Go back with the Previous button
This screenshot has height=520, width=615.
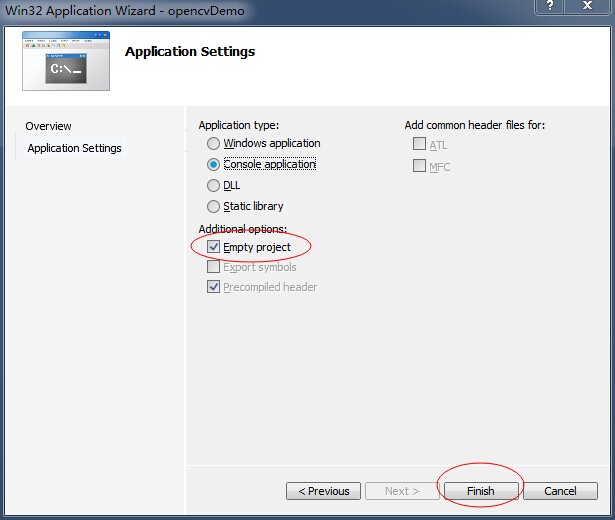tap(323, 491)
